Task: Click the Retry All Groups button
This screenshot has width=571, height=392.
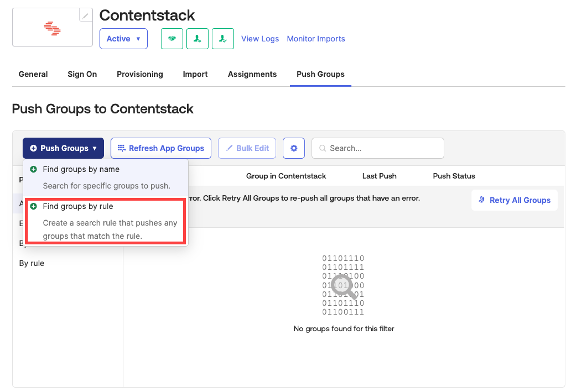Action: pos(514,200)
